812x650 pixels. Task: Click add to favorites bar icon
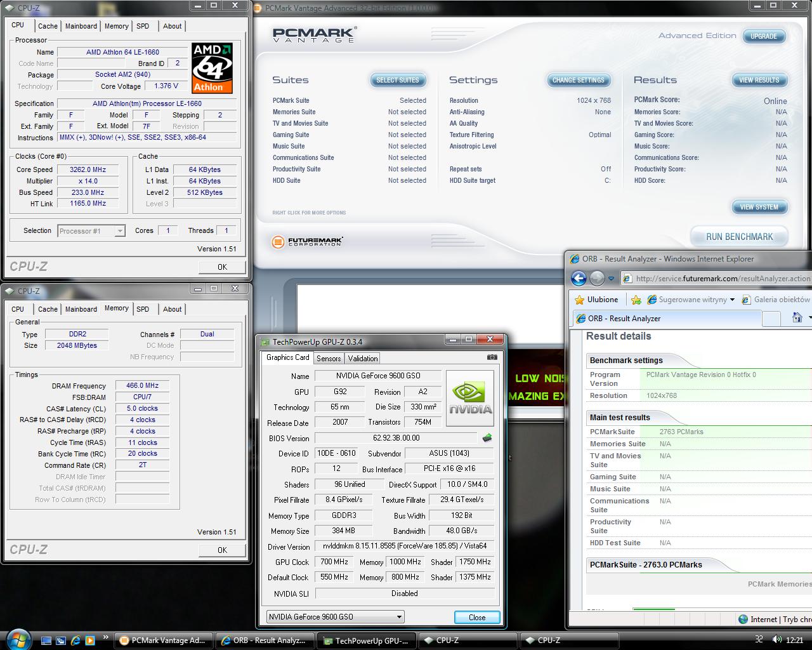(x=636, y=300)
